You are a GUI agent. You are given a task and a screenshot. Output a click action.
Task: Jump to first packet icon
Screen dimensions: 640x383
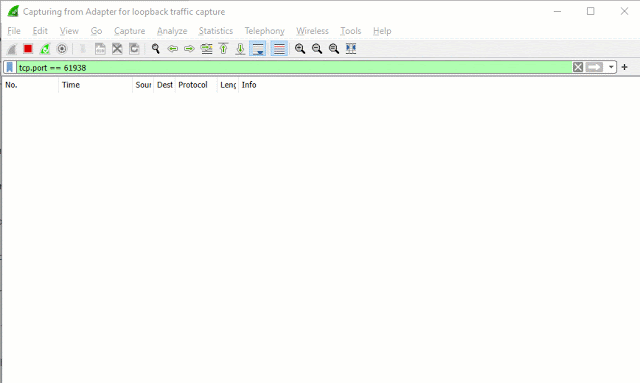tap(223, 49)
